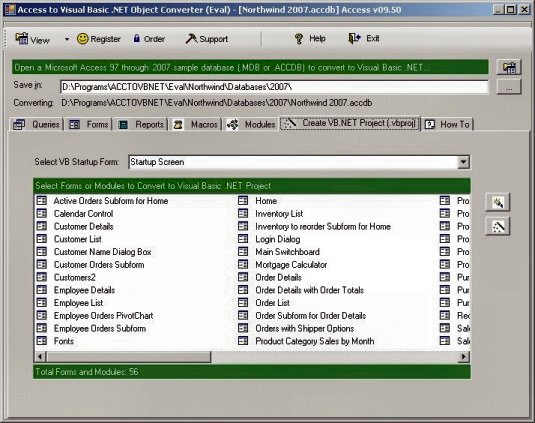Click the Order Details form icon
The height and width of the screenshot is (423, 535).
click(243, 277)
